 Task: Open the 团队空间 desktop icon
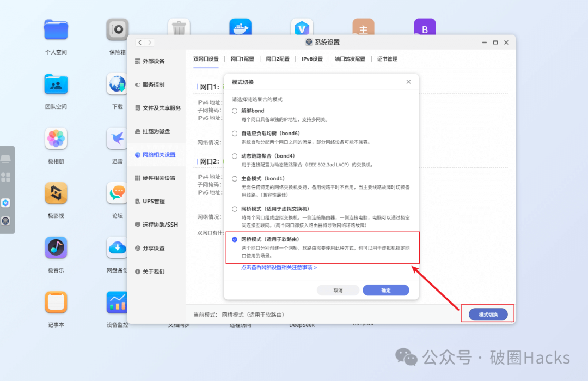coord(56,84)
